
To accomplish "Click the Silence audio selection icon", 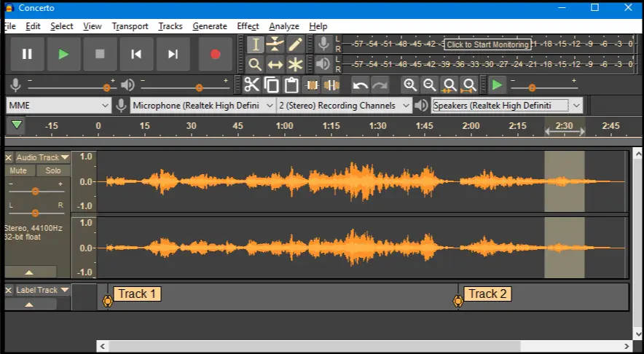I will tap(331, 85).
